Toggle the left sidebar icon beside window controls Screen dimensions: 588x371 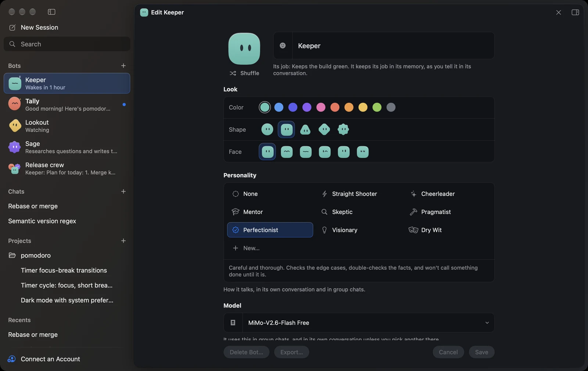[51, 12]
